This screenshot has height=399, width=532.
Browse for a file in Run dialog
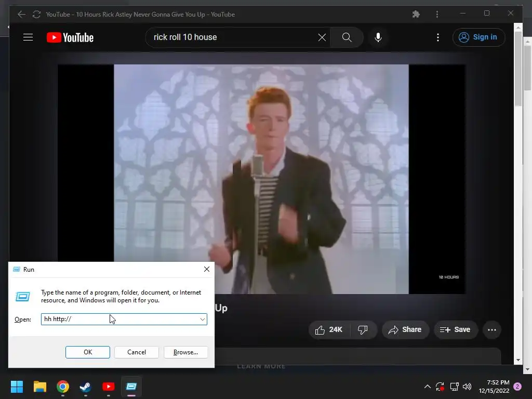point(185,352)
